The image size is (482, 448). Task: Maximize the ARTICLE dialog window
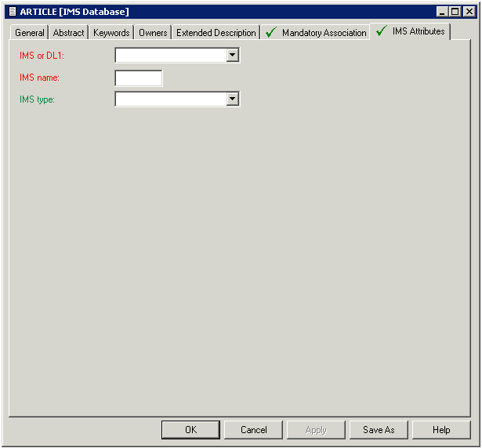pos(455,11)
